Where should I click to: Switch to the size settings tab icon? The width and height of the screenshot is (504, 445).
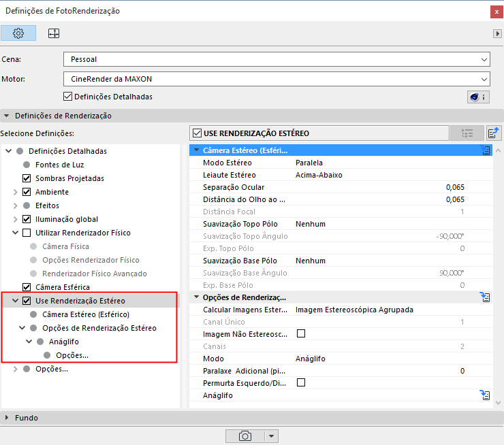pos(54,33)
